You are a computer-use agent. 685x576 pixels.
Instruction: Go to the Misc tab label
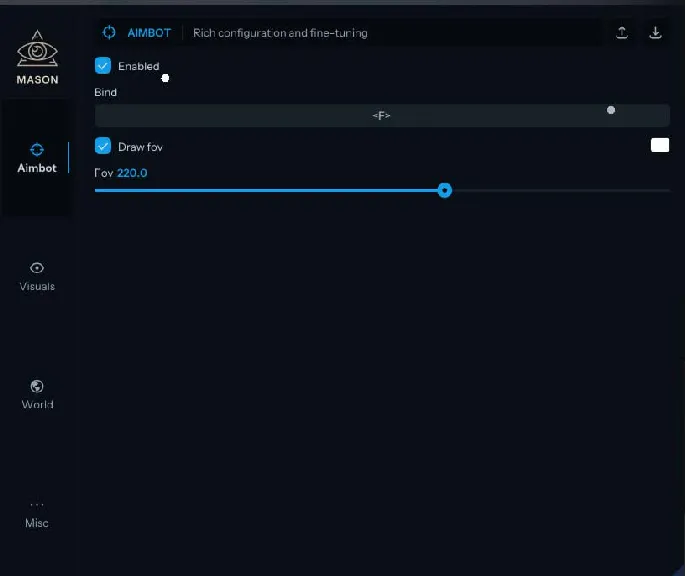point(37,523)
